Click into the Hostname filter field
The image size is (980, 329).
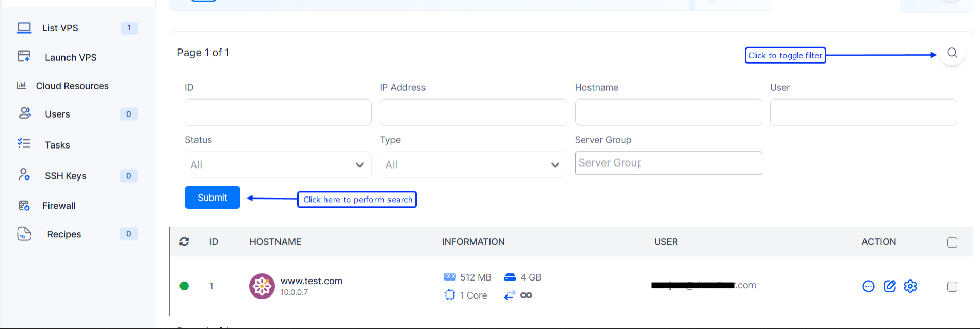(668, 112)
